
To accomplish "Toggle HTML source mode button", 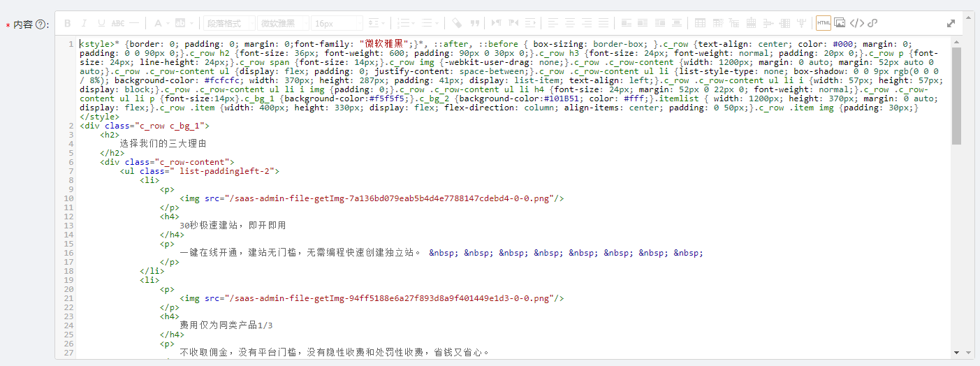I will tap(824, 23).
